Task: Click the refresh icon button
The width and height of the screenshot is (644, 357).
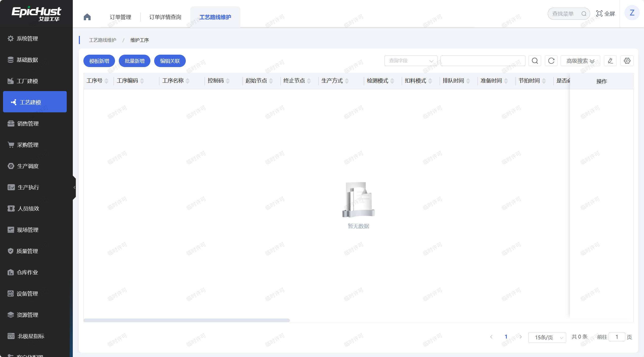Action: tap(551, 61)
